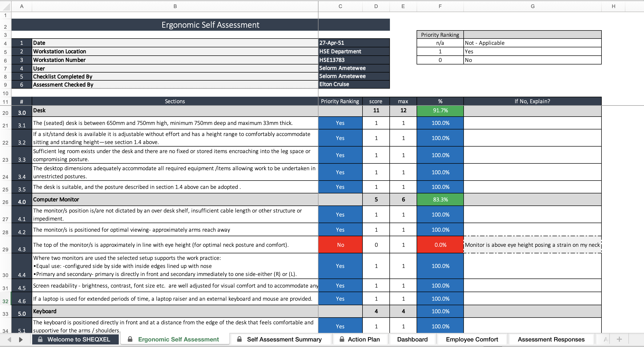Click lock icon on Self Assessment Summary tab
Screen dimensions: 644x347
coord(239,339)
